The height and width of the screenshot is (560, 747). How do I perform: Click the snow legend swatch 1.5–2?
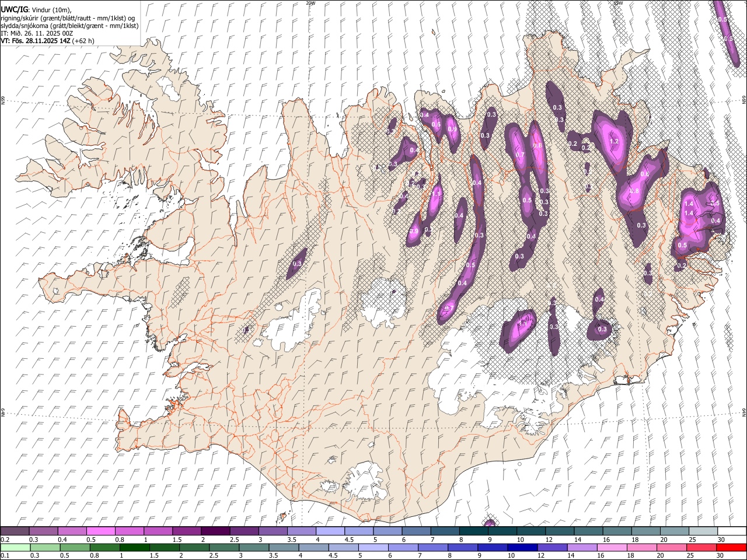pyautogui.click(x=187, y=531)
